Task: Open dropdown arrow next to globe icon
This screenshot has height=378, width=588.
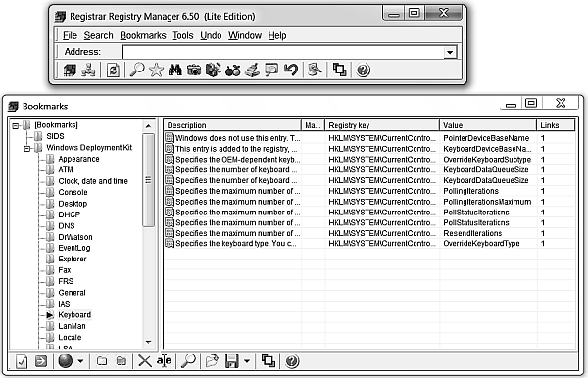Action: click(x=80, y=361)
